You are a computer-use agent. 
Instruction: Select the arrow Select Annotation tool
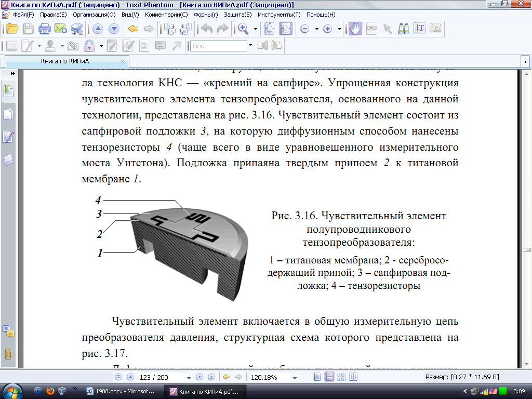coord(388,29)
